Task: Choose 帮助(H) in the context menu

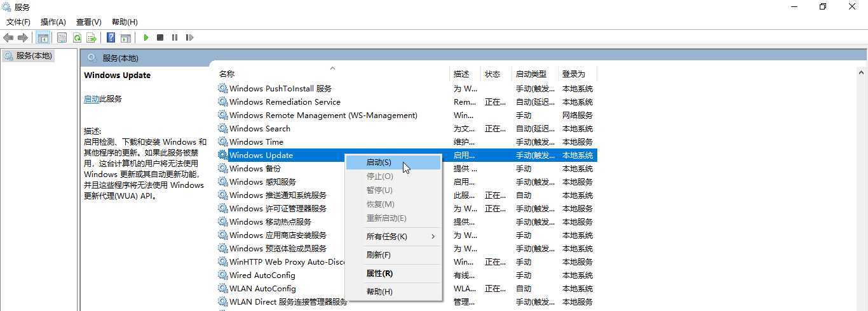Action: [393, 291]
